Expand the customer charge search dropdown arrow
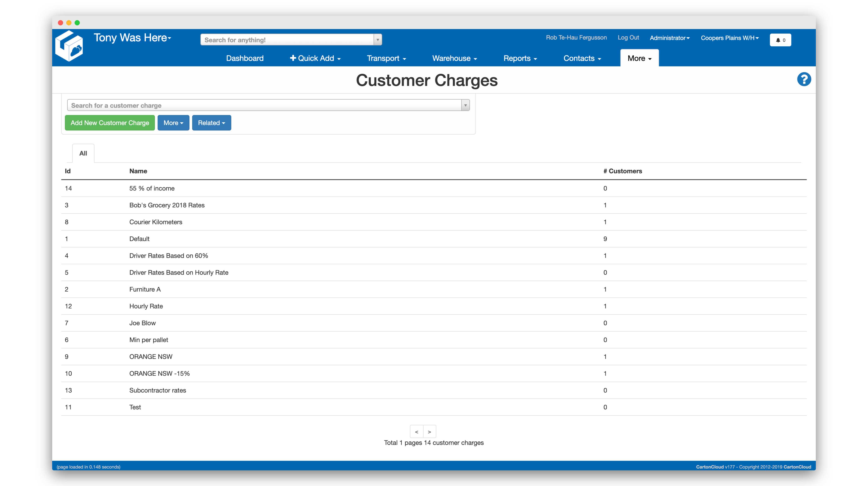The image size is (868, 486). click(x=465, y=105)
